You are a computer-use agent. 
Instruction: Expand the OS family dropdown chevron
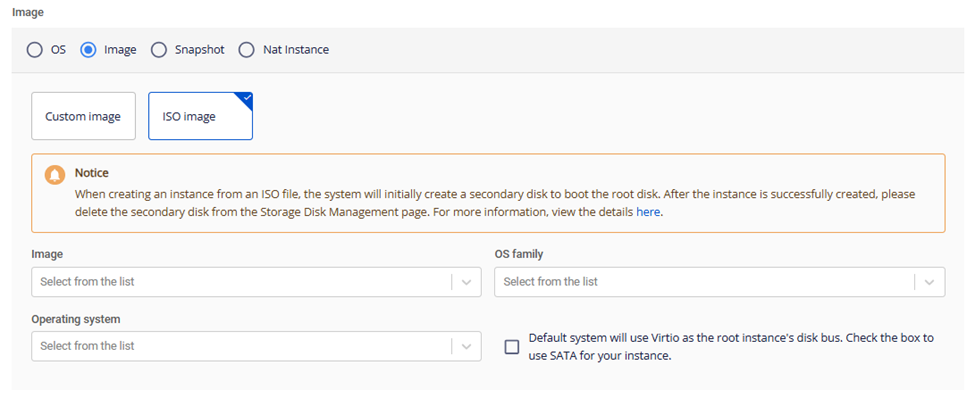click(930, 282)
